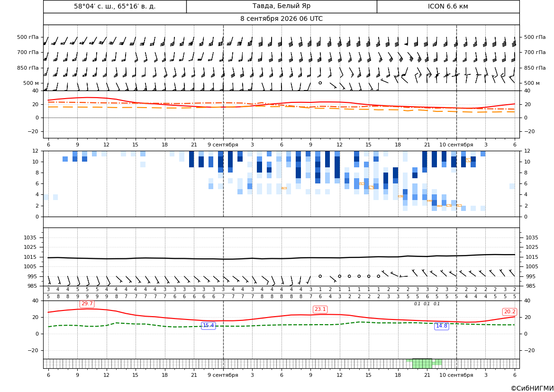Click the 1035 pressure right axis label
The height and width of the screenshot is (392, 554).
click(x=532, y=237)
